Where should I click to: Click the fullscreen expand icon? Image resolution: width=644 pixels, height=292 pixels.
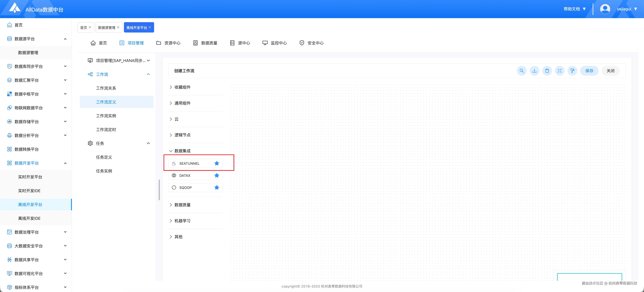click(x=559, y=71)
